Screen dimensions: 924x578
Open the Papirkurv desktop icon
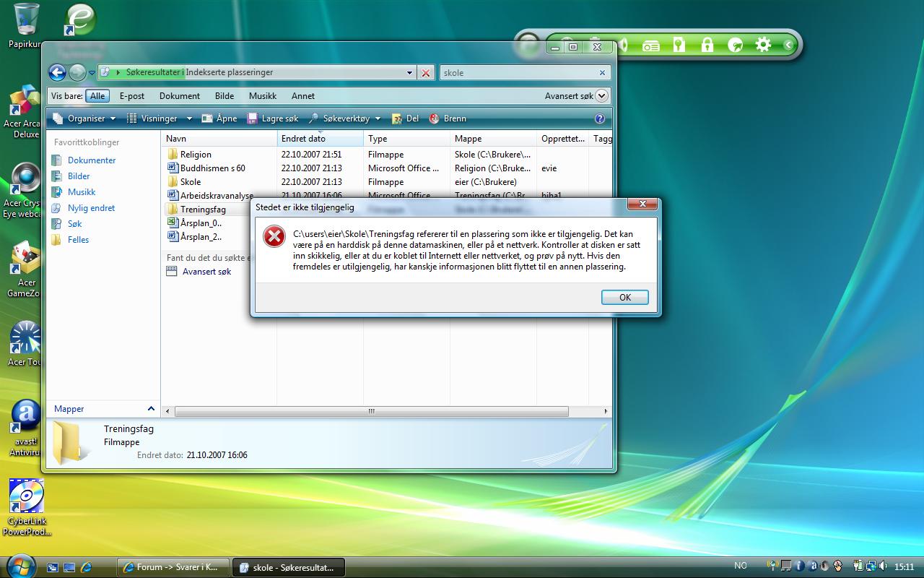pos(25,25)
